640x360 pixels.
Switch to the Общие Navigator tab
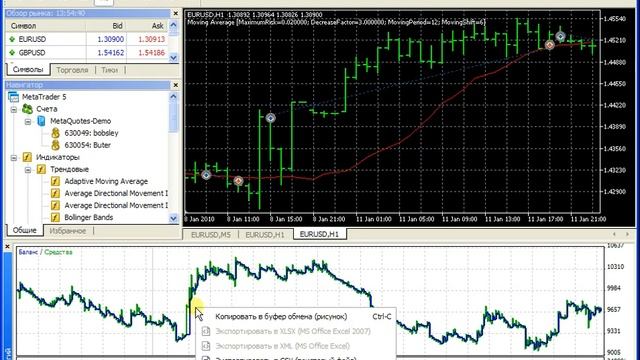pos(24,230)
